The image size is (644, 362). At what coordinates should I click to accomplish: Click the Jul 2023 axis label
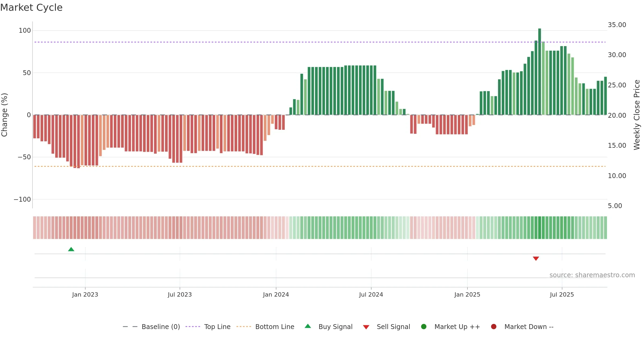coord(180,294)
